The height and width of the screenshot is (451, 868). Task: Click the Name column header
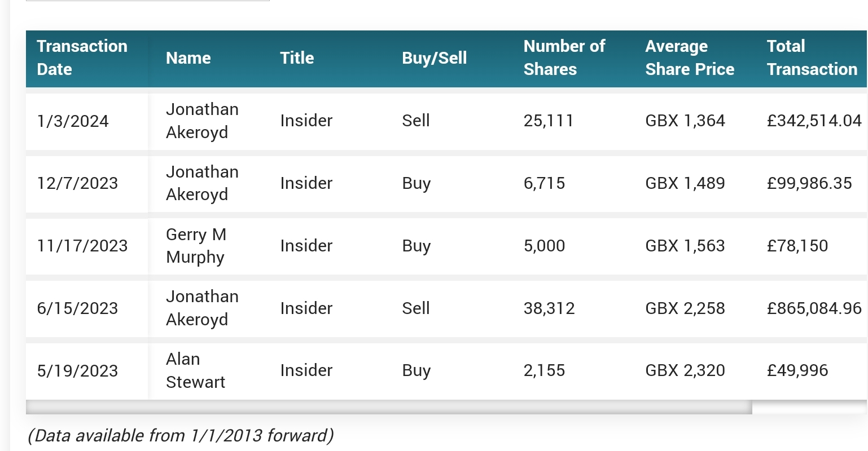(188, 58)
